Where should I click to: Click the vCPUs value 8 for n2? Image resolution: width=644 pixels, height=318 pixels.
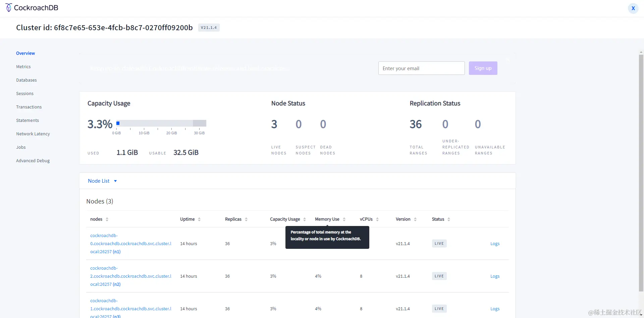coord(361,276)
